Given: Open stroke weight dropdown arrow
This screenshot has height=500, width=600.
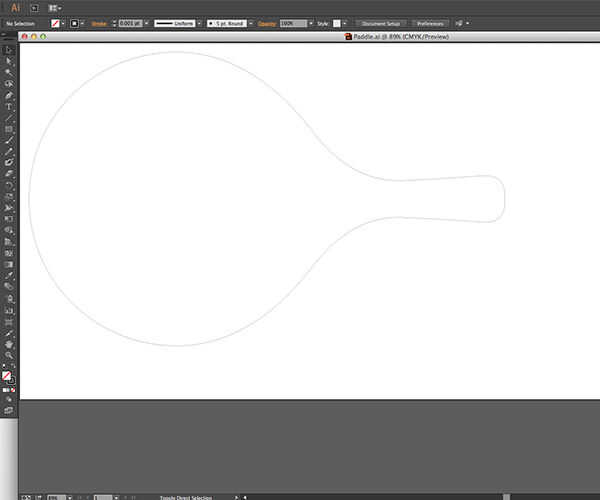Looking at the screenshot, I should tap(147, 23).
